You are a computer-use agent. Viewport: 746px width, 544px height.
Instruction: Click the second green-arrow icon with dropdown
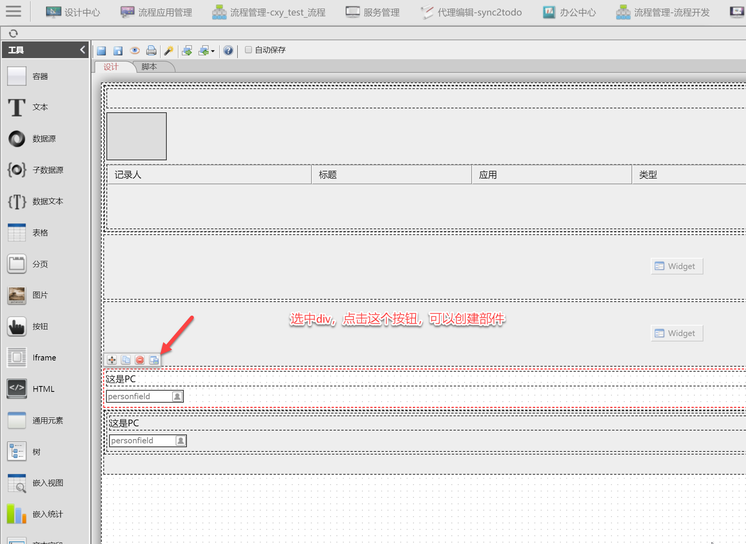tap(204, 50)
